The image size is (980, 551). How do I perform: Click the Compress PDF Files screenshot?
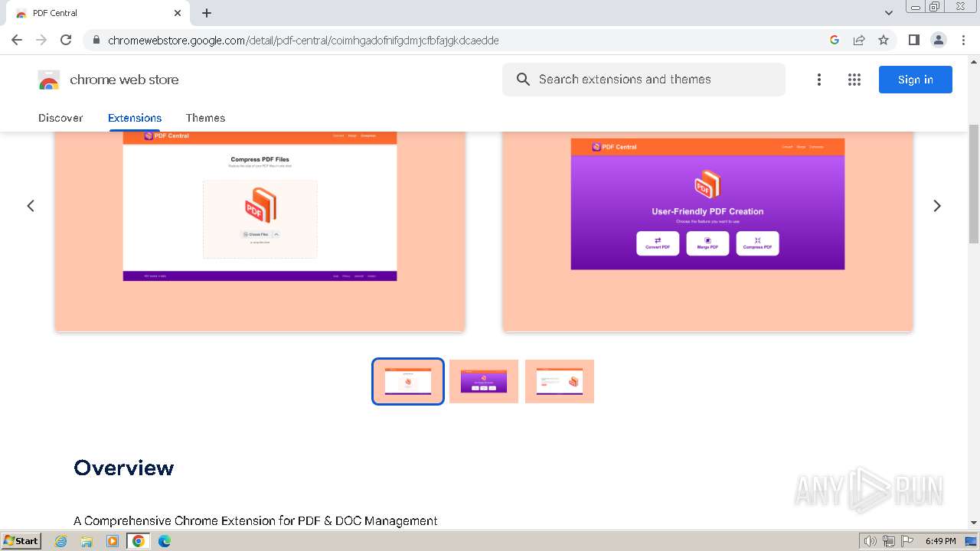click(x=260, y=231)
